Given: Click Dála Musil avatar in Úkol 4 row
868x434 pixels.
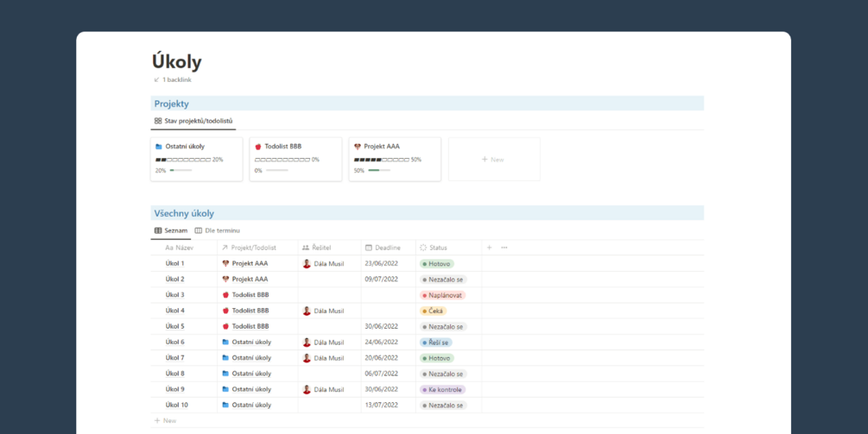Looking at the screenshot, I should [307, 311].
